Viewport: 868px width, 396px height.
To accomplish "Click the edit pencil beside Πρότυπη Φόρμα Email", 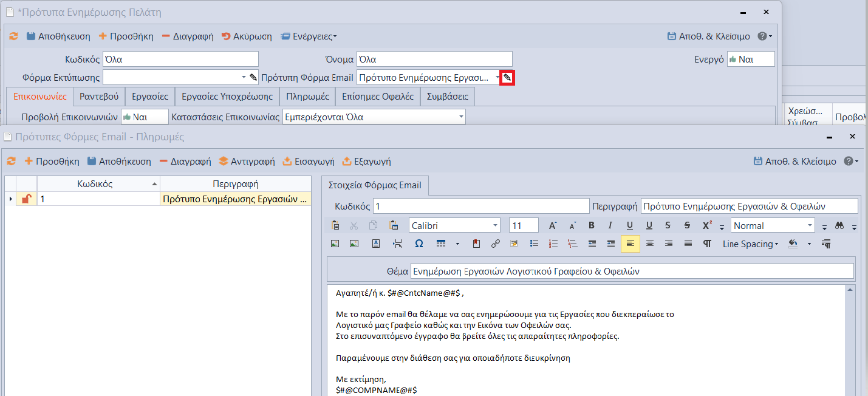I will tap(507, 78).
